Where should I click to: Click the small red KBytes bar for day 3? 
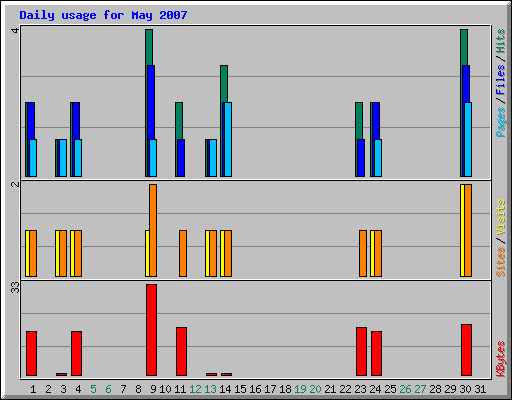(61, 374)
